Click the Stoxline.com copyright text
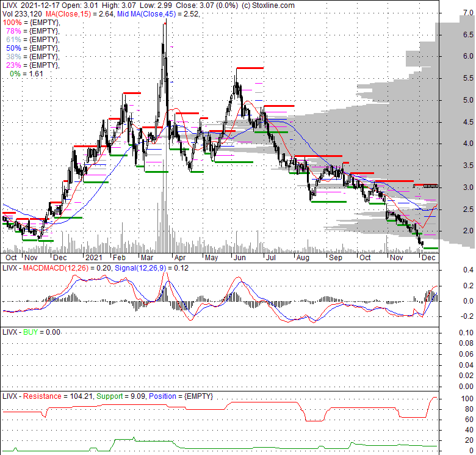This screenshot has height=455, width=476. pos(268,5)
